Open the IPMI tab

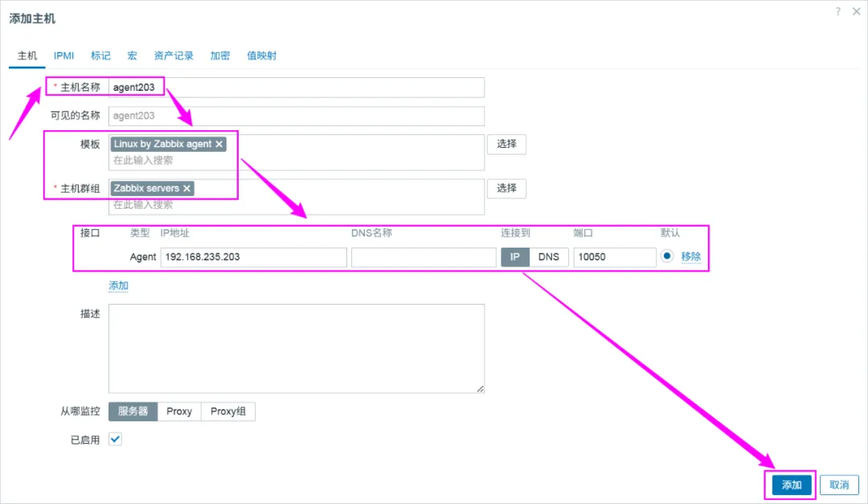click(64, 55)
